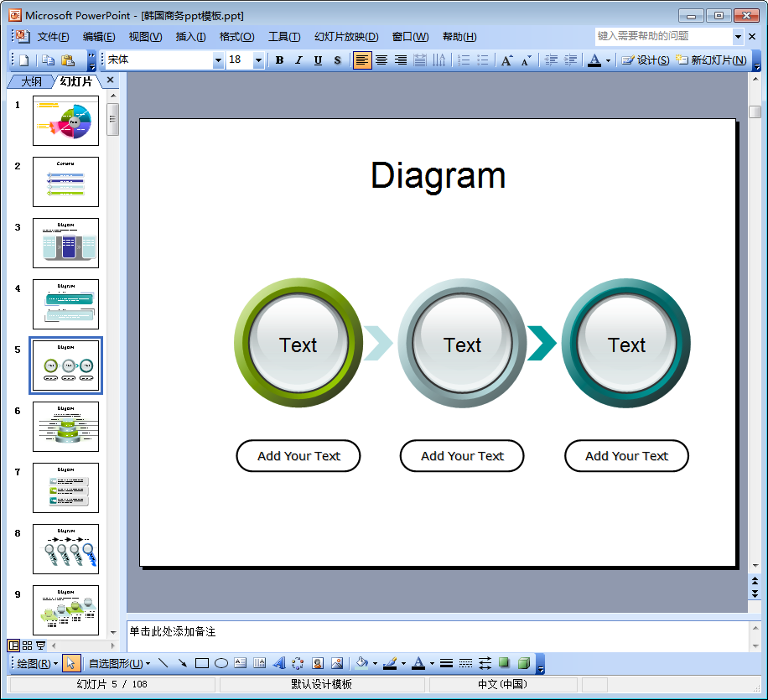Switch to slide sorter view
This screenshot has width=768, height=700.
point(27,646)
